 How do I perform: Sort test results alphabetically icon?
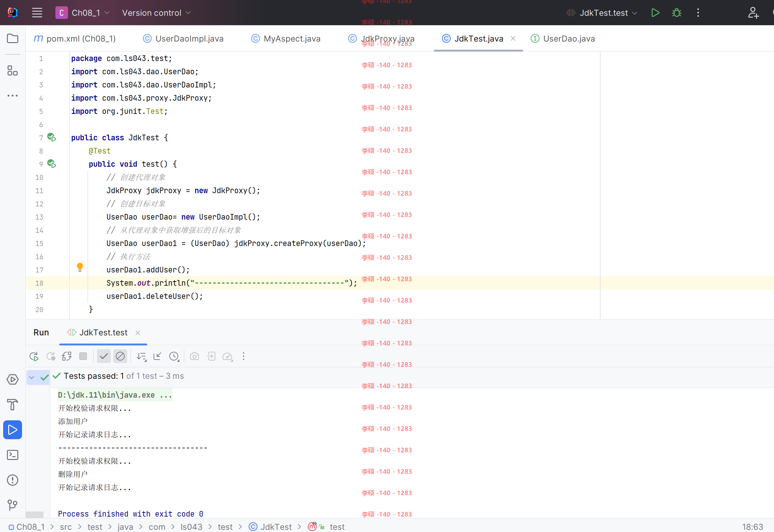(x=141, y=356)
